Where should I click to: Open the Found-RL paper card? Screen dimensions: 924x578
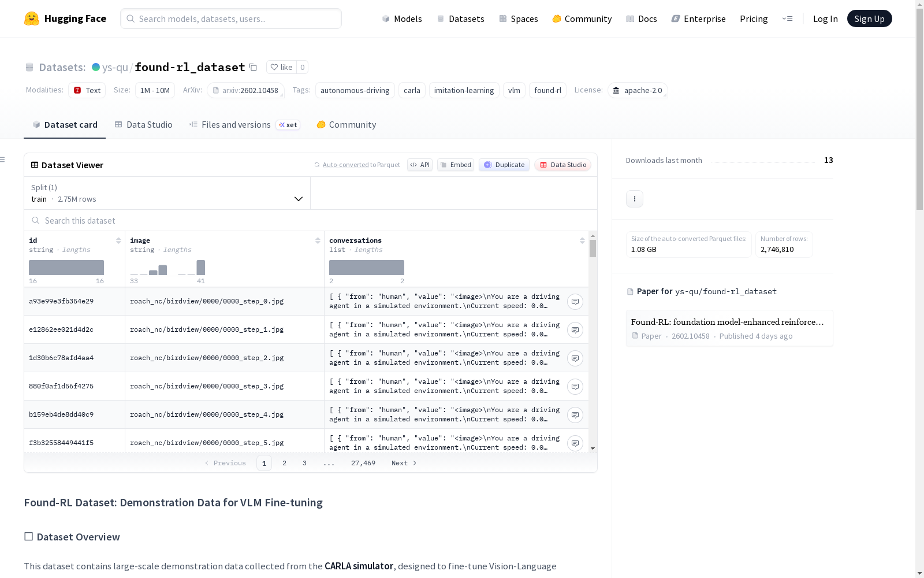(729, 328)
